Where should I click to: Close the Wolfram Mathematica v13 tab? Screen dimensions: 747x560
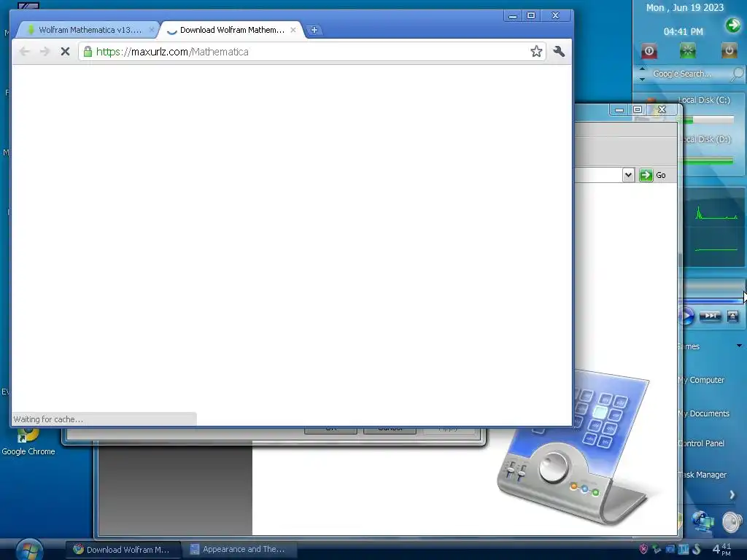pos(152,30)
